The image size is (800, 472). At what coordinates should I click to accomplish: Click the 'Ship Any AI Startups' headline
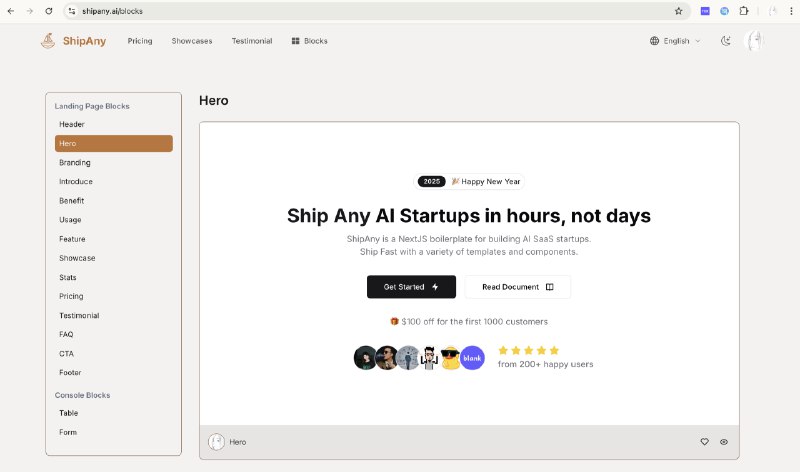click(x=469, y=216)
